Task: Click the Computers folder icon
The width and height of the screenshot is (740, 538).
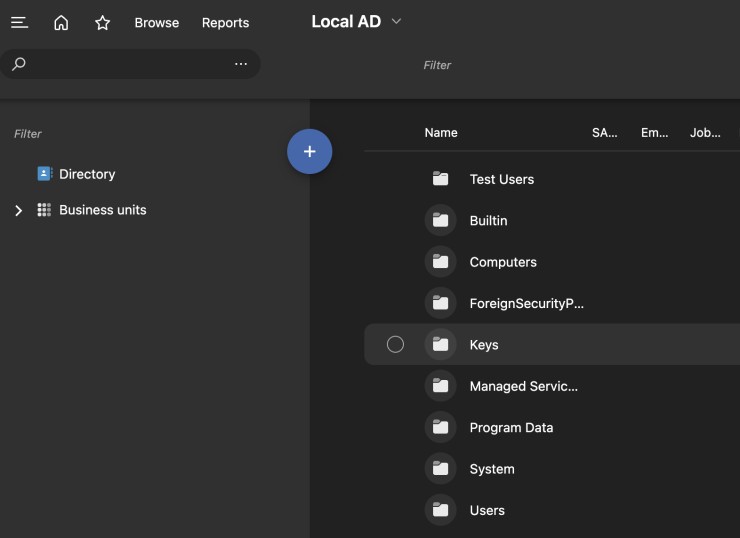Action: [x=440, y=261]
